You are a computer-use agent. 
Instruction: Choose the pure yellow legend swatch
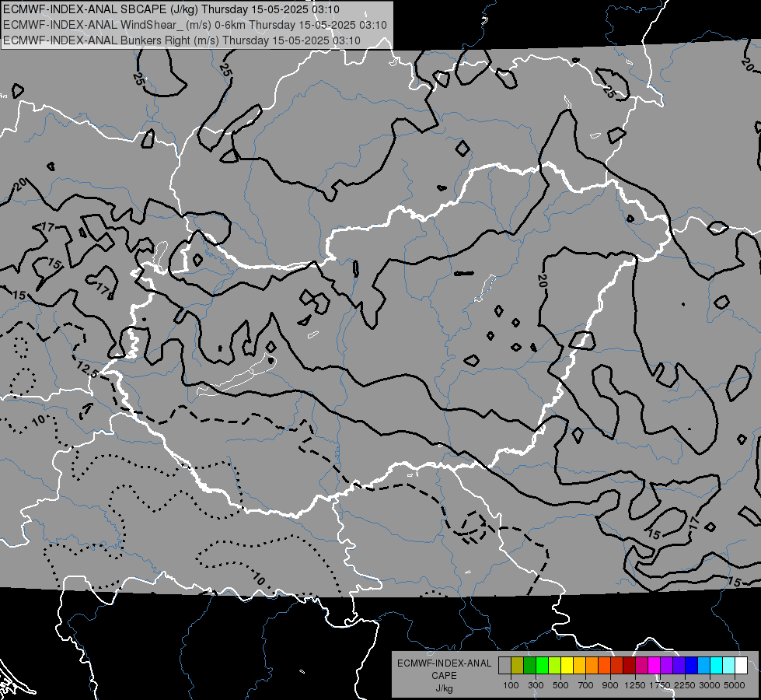567,666
